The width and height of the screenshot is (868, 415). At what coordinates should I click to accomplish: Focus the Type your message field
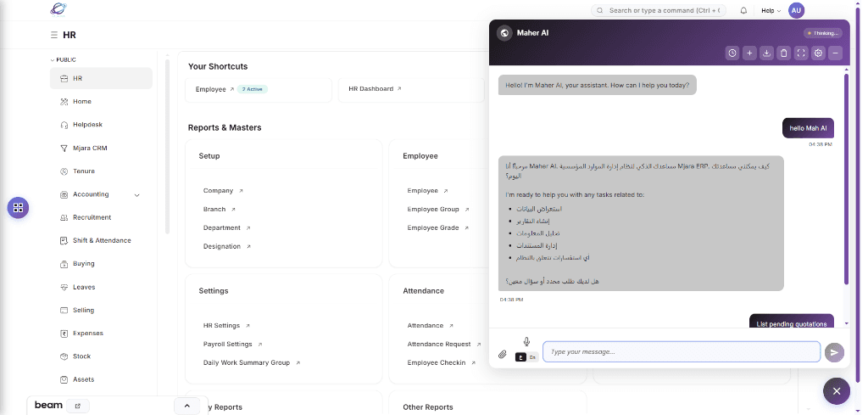point(682,352)
